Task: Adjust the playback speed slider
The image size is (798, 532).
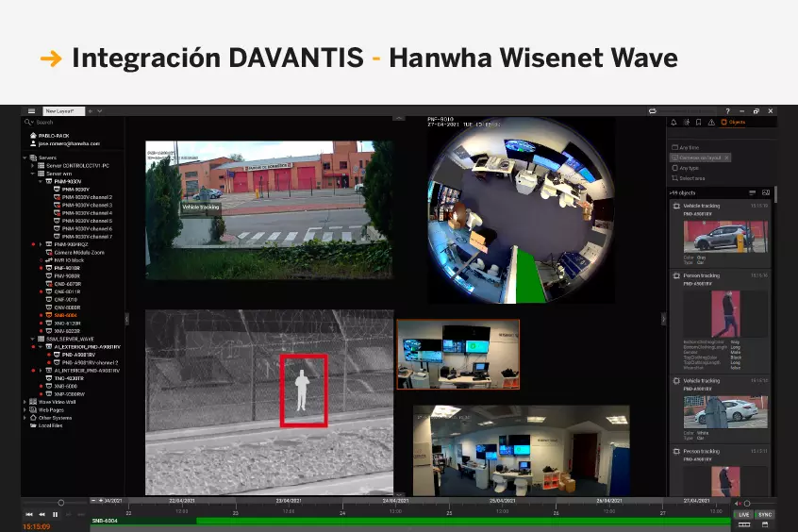Action: click(61, 503)
